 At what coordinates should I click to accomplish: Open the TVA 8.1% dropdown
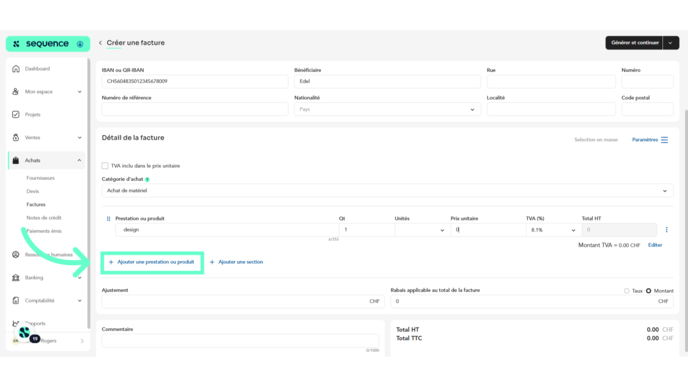(553, 230)
